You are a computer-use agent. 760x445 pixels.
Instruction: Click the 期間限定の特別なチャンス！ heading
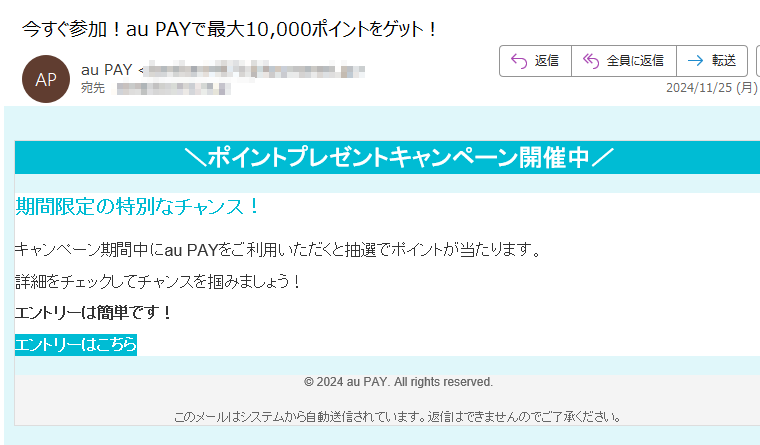[x=138, y=207]
